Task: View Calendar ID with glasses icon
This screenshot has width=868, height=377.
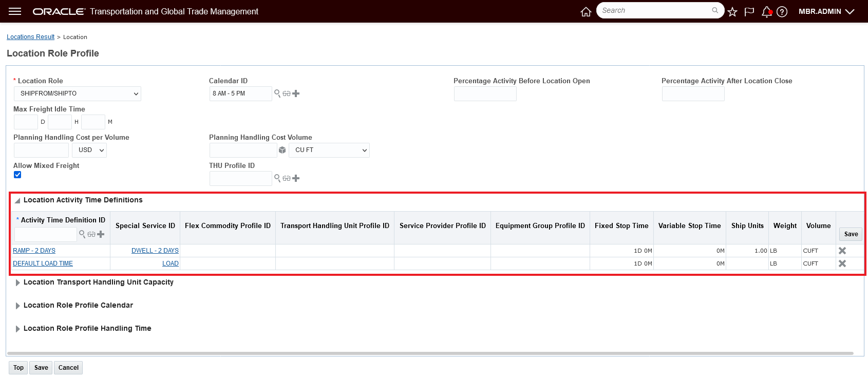Action: [x=287, y=93]
